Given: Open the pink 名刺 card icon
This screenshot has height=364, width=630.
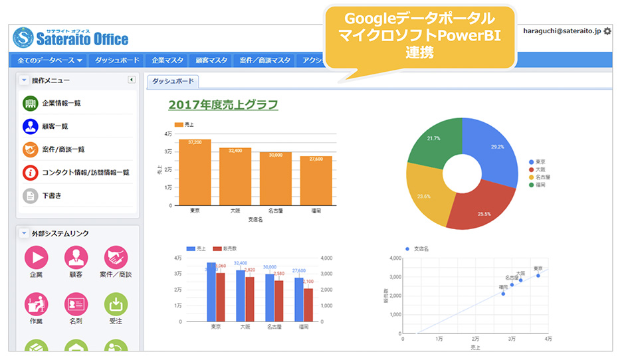Looking at the screenshot, I should tap(76, 304).
